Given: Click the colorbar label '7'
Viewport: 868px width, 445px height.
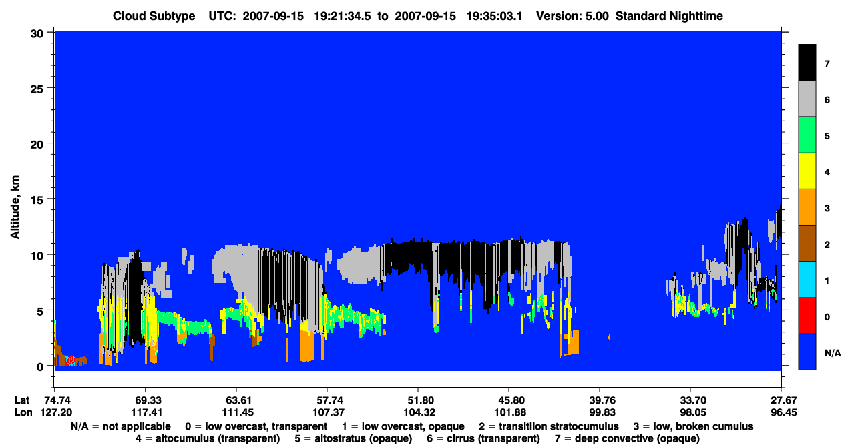Looking at the screenshot, I should pos(827,64).
